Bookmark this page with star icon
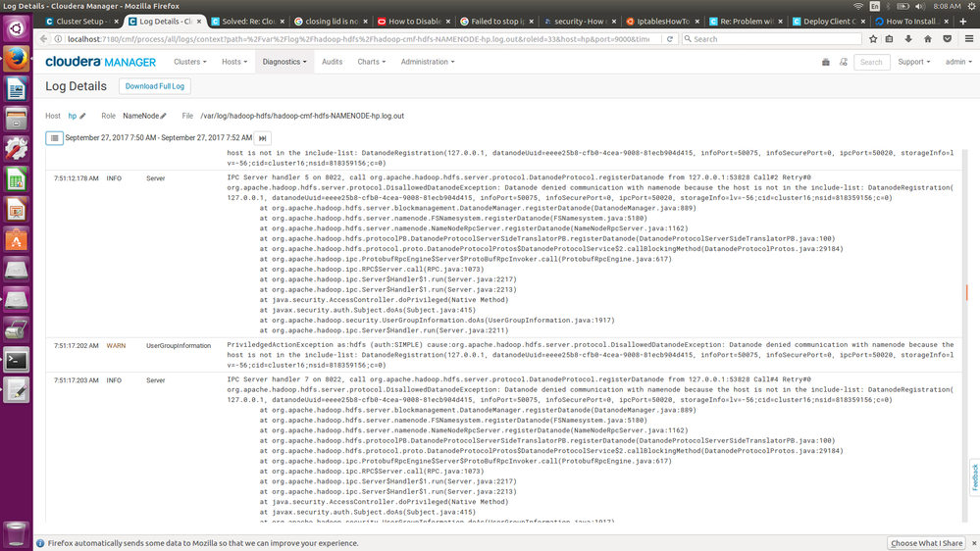The image size is (980, 551). pos(873,39)
